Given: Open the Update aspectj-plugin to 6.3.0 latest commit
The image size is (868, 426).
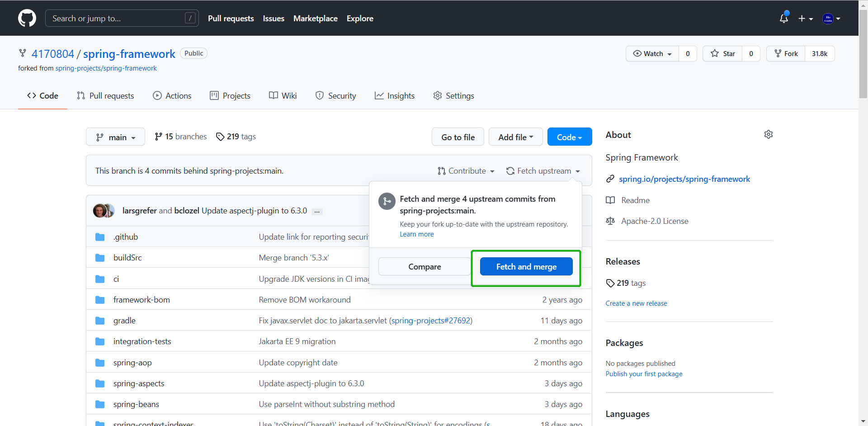Looking at the screenshot, I should [254, 211].
